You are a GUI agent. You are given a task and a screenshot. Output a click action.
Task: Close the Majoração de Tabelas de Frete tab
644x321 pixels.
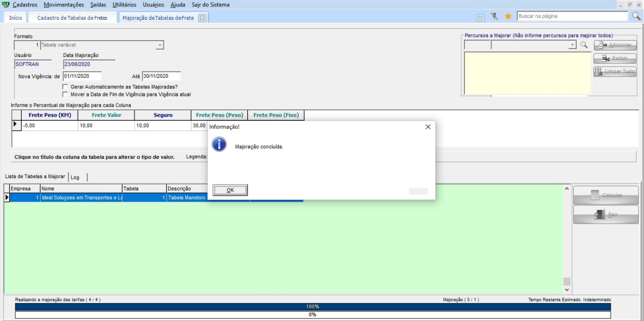point(201,17)
